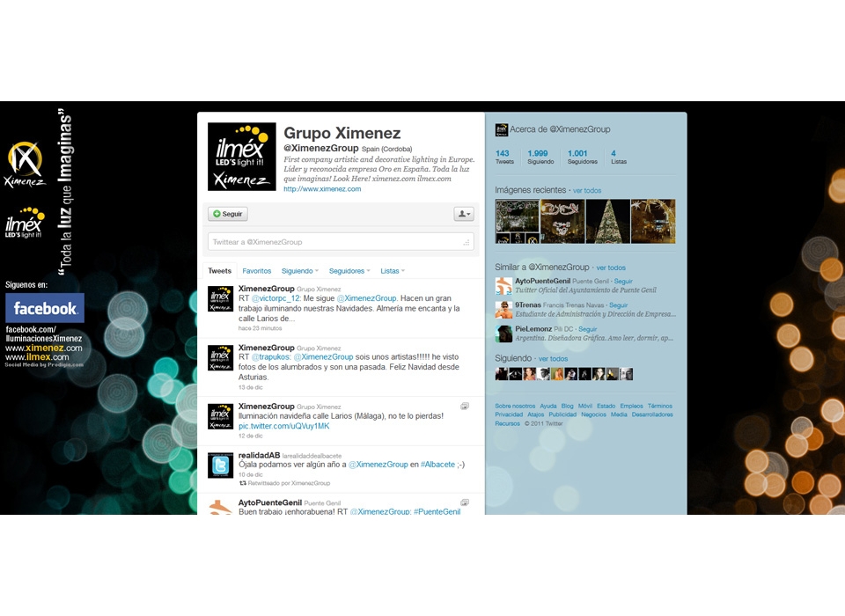Image resolution: width=845 pixels, height=616 pixels.
Task: Open the fourth recent image with light arch
Action: tap(652, 222)
